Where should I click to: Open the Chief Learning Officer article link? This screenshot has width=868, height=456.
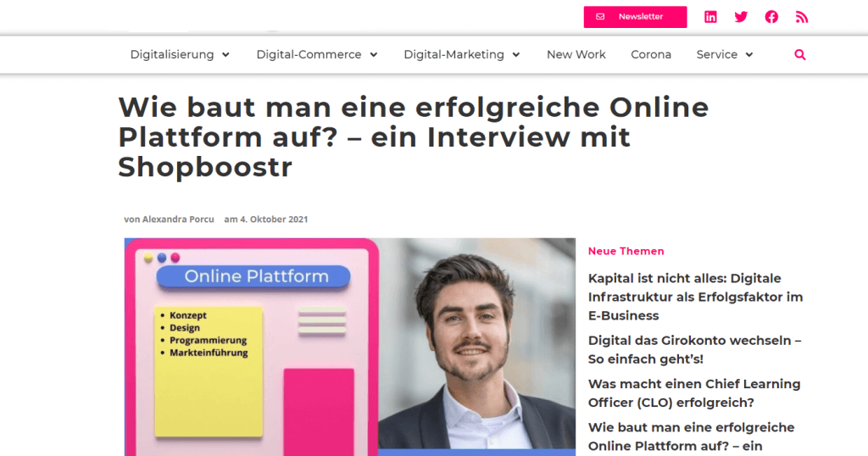click(x=694, y=393)
